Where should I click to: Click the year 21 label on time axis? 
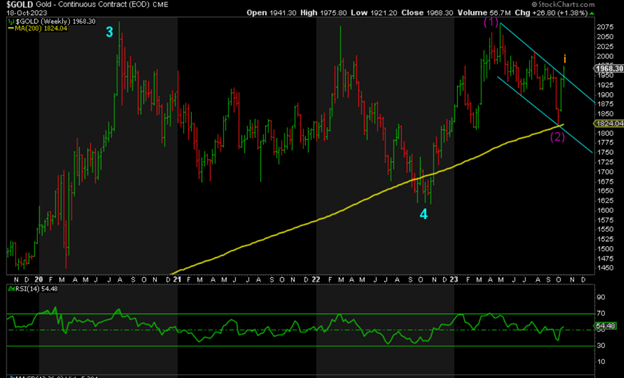pyautogui.click(x=177, y=279)
